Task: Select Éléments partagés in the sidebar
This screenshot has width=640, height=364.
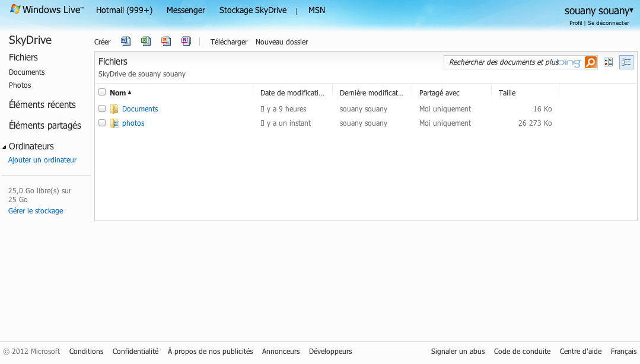Action: pos(45,125)
